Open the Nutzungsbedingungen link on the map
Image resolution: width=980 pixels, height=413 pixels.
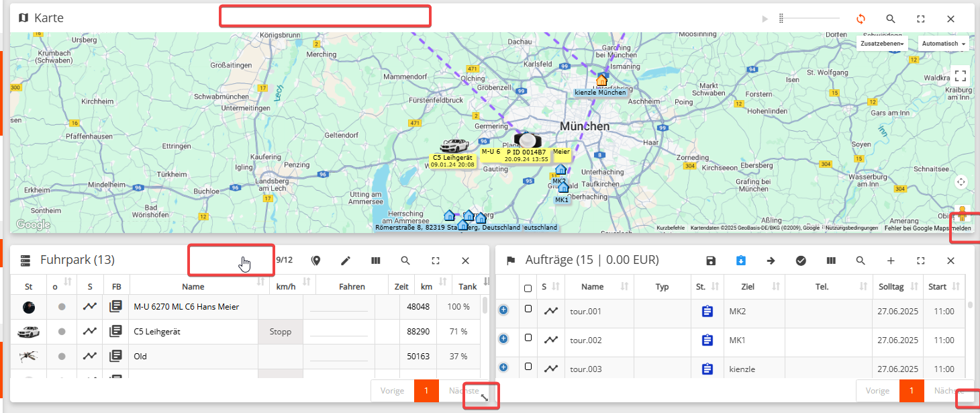coord(851,228)
